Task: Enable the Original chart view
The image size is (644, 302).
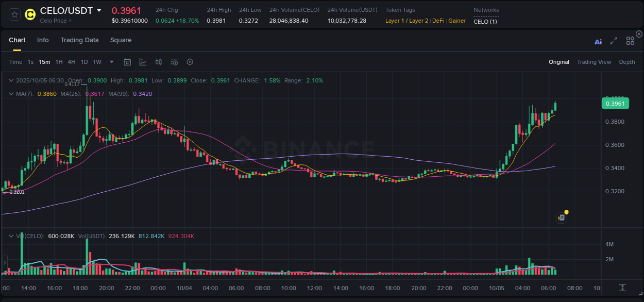Action: tap(559, 62)
